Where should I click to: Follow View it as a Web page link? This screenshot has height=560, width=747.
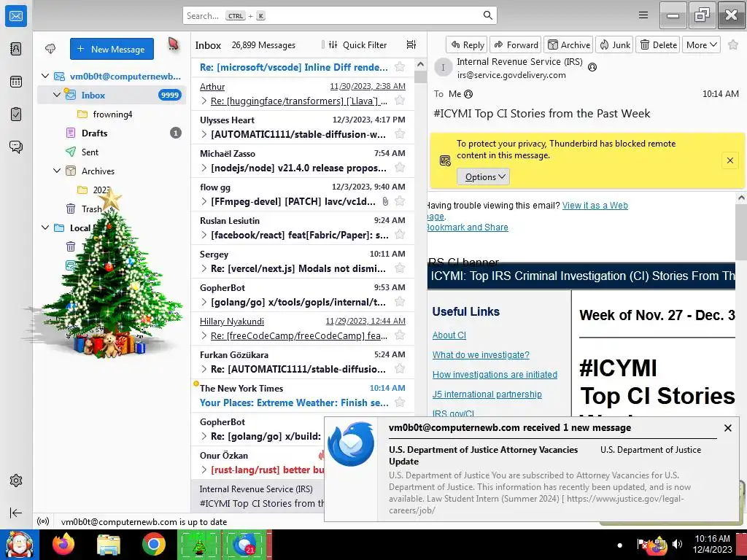coord(595,205)
